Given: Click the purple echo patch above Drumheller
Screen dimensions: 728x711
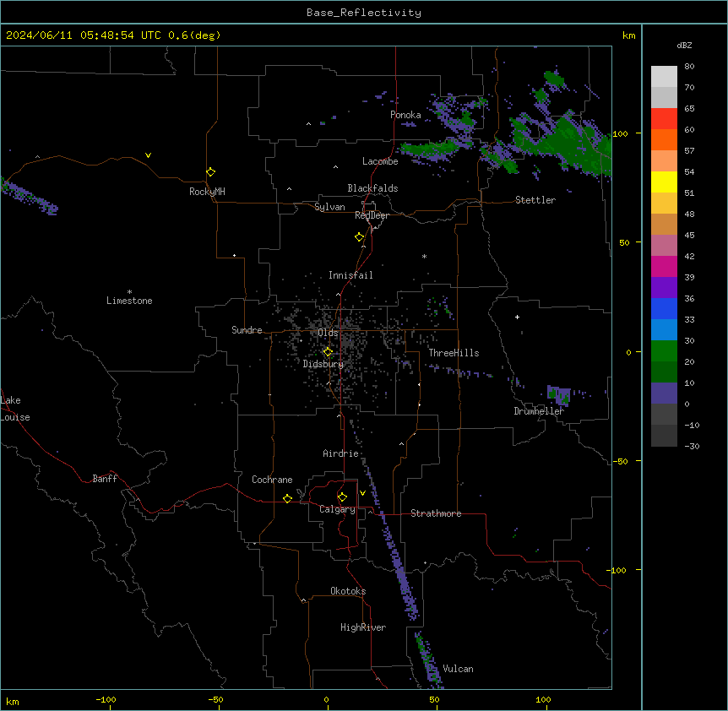Looking at the screenshot, I should (558, 395).
